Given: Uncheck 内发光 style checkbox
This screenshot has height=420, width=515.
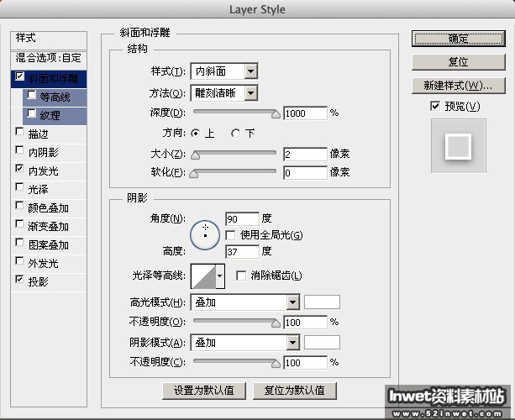Looking at the screenshot, I should pos(19,168).
